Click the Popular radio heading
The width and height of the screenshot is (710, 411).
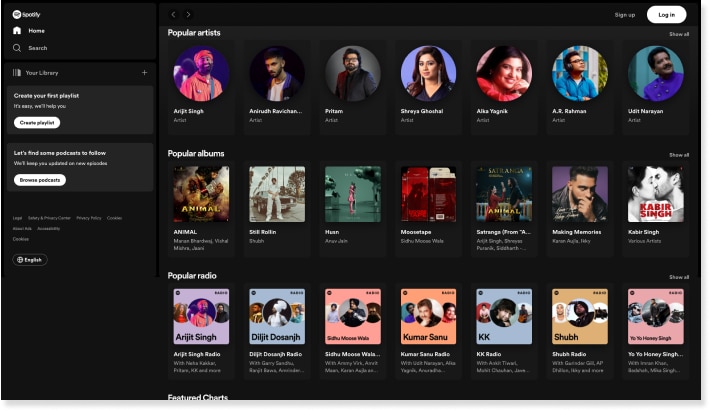tap(192, 276)
